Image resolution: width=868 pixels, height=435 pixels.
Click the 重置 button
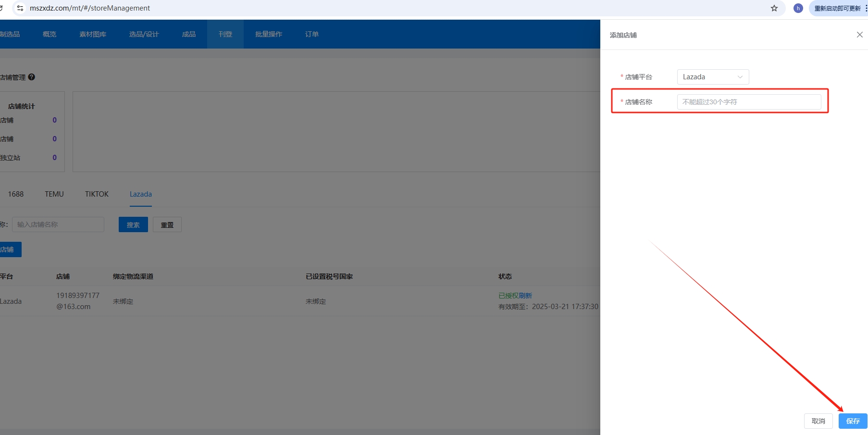point(167,224)
